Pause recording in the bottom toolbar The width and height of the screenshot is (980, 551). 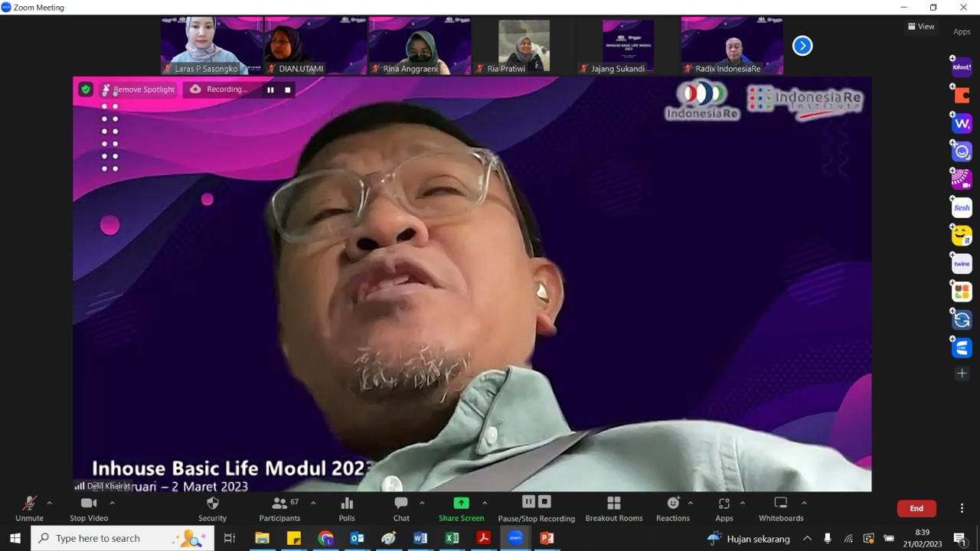coord(528,501)
